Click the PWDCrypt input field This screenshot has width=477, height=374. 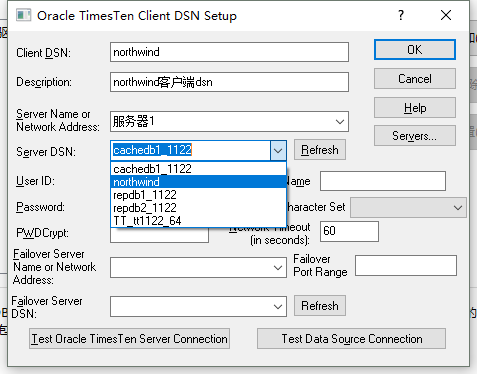tap(159, 235)
